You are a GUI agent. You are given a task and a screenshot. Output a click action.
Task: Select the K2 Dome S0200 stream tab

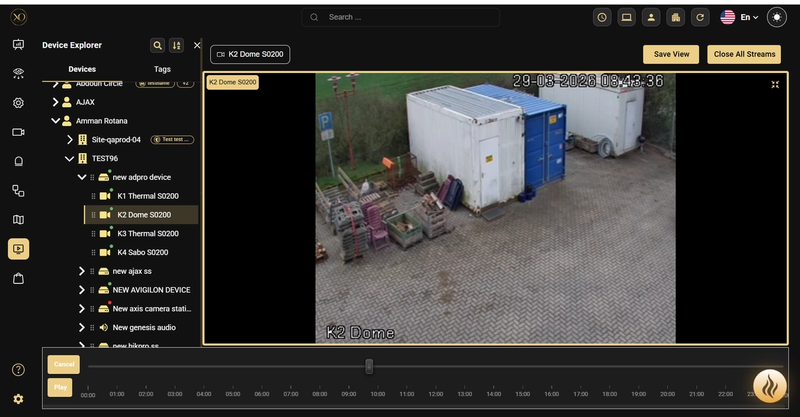250,54
